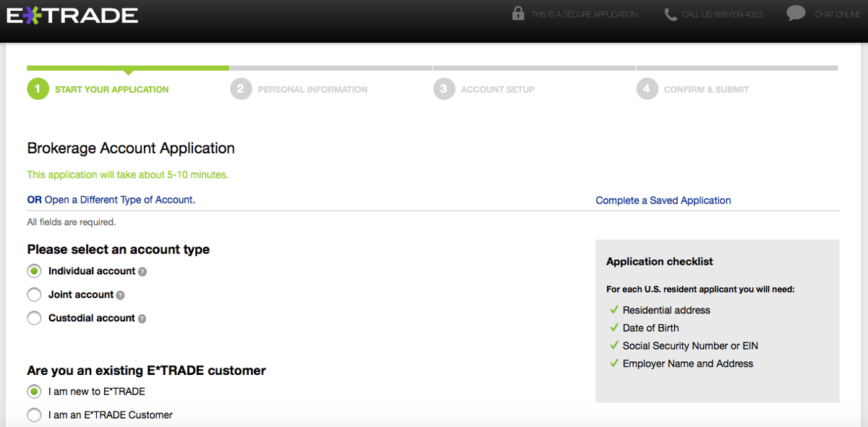Screen dimensions: 868x427
Task: Click green checkmark beside Employer Name
Action: point(614,363)
